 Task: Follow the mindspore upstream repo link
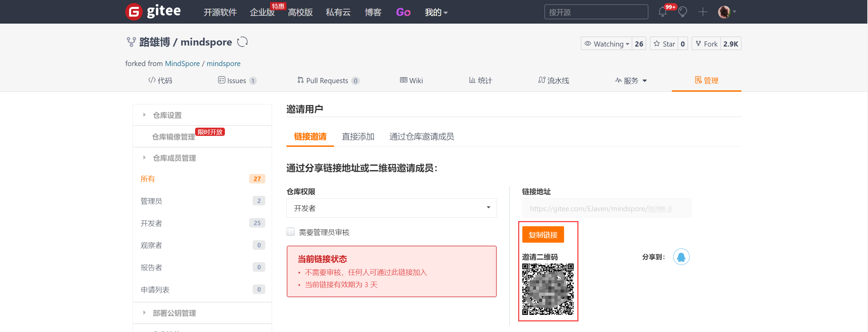pos(224,63)
